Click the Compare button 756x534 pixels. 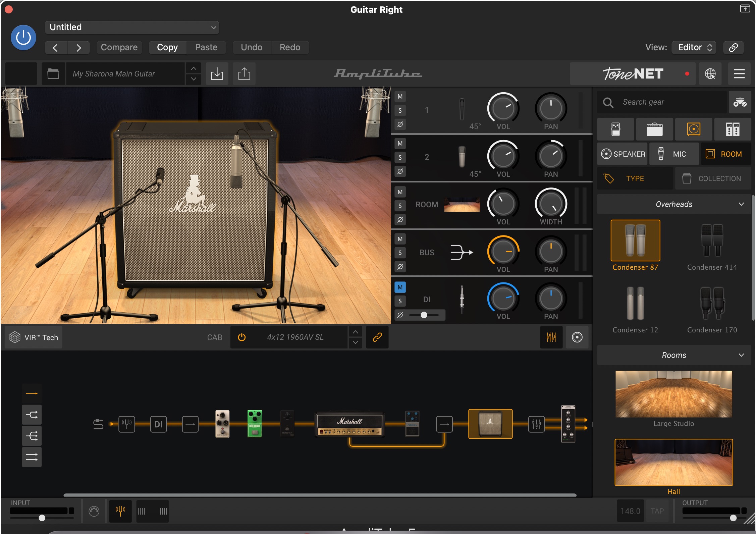coord(119,47)
